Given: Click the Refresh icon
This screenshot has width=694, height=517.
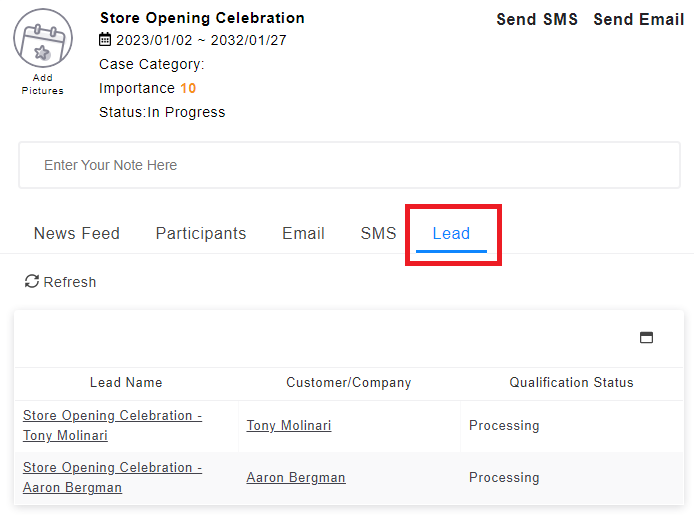Looking at the screenshot, I should pos(32,282).
